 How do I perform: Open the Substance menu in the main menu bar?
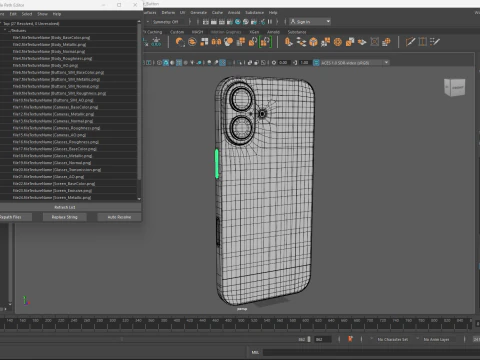255,12
